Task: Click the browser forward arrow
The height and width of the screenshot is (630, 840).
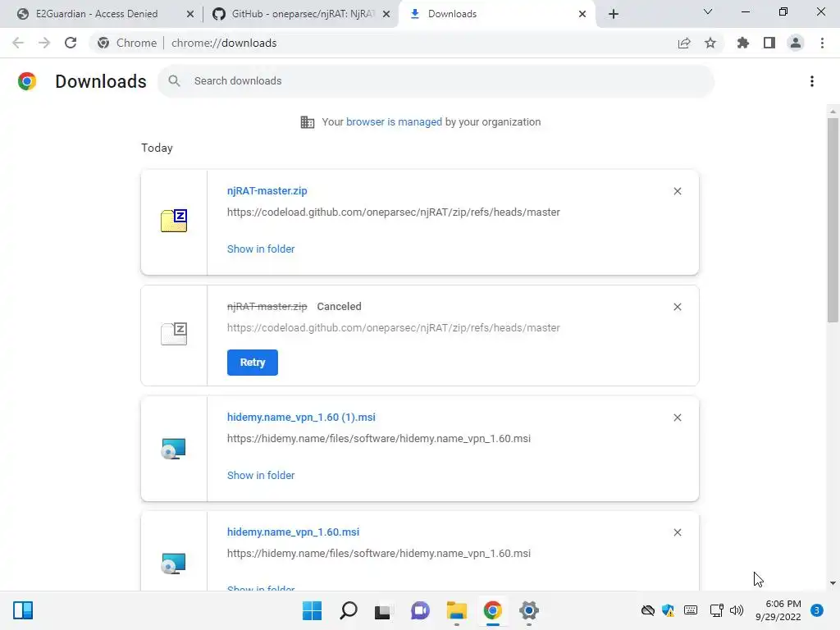Action: (44, 43)
